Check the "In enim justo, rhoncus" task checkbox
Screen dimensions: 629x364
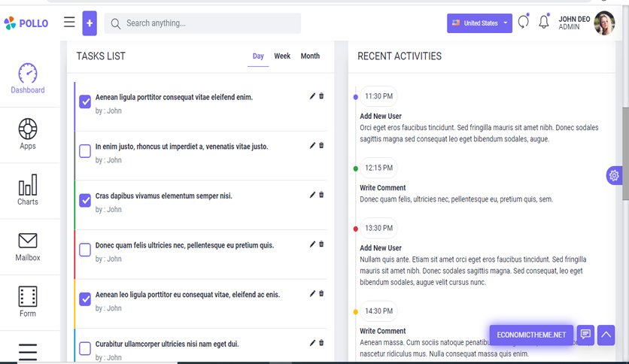point(85,151)
